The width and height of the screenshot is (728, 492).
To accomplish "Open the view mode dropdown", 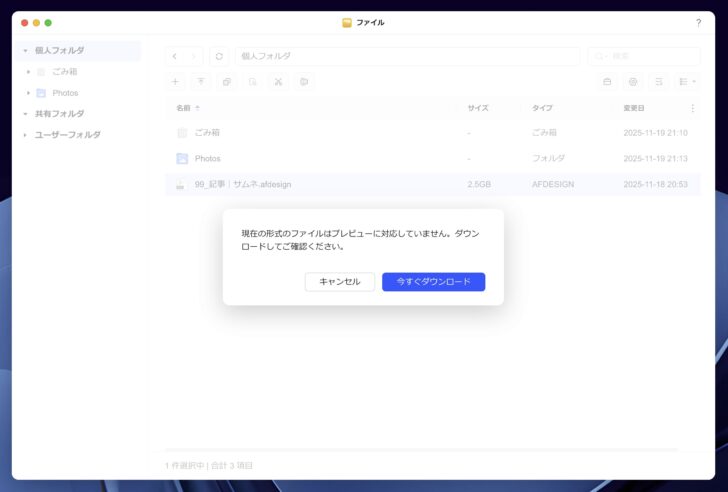I will tap(687, 82).
